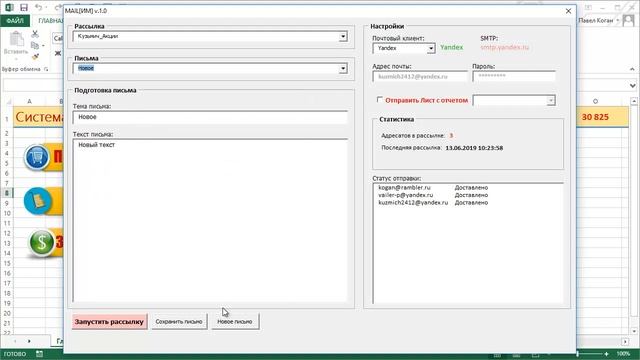Click the Запустить рассылку button
640x360 pixels.
tap(109, 322)
